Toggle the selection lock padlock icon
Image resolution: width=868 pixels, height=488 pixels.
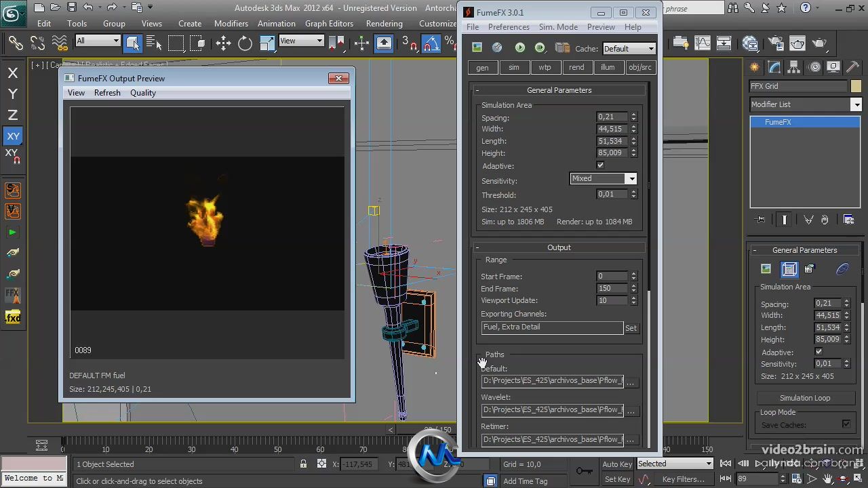(x=303, y=464)
